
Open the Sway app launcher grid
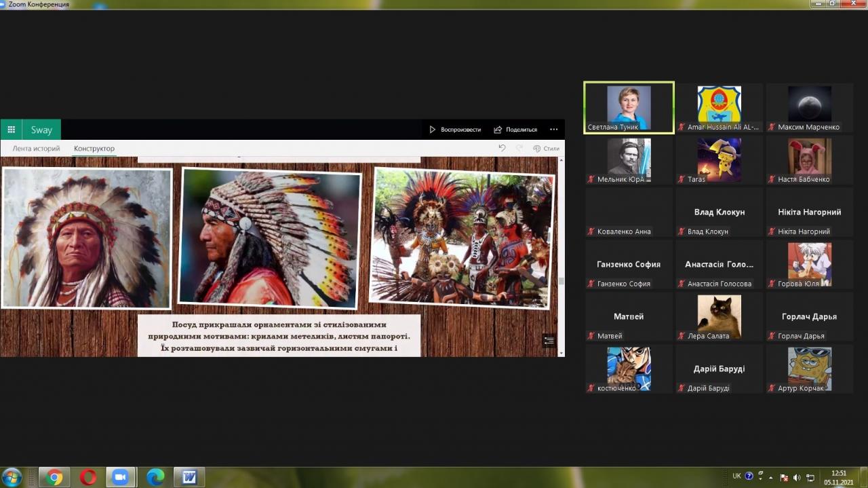[12, 130]
